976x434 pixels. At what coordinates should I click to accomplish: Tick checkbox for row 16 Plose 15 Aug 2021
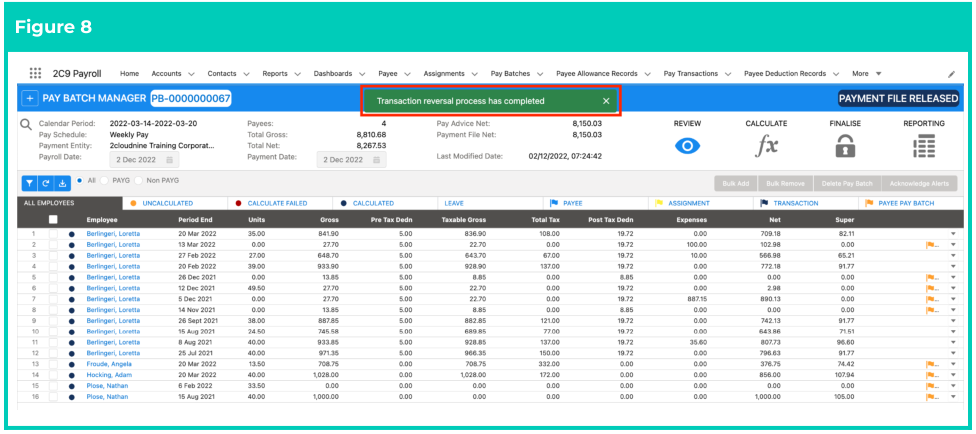(x=54, y=397)
